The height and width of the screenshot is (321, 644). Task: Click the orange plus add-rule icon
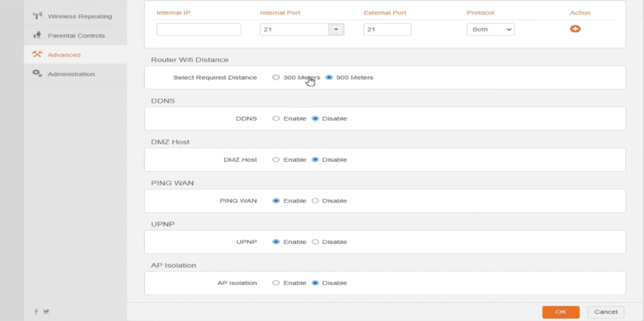point(575,29)
